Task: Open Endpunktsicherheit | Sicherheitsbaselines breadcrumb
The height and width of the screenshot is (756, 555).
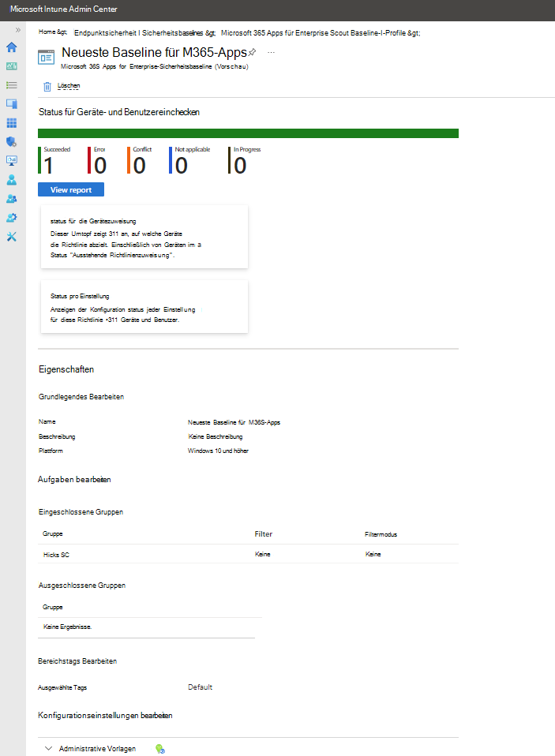Action: click(144, 33)
